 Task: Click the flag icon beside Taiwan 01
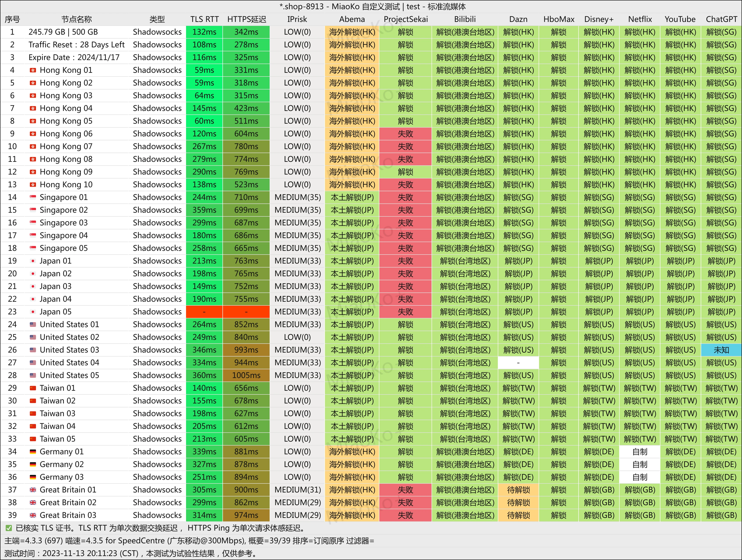[33, 388]
